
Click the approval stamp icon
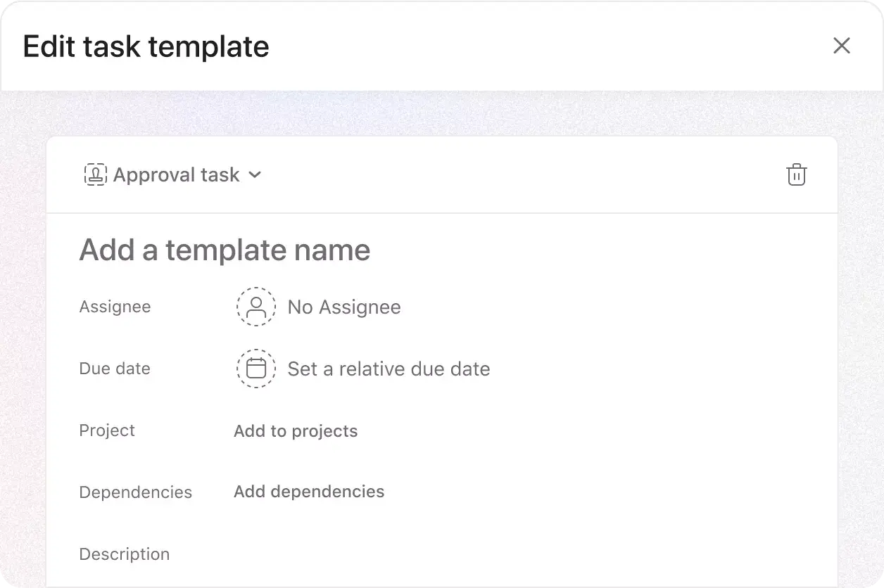click(x=96, y=174)
